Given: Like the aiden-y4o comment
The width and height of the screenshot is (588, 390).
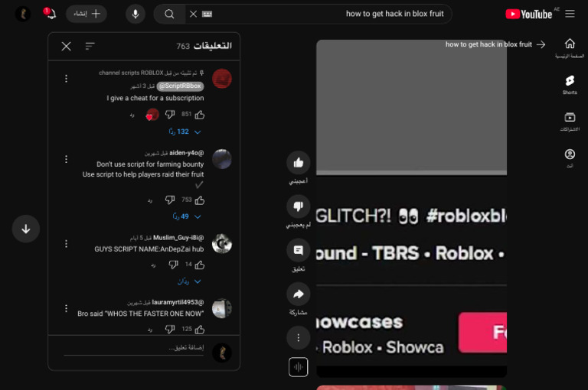Looking at the screenshot, I should coord(200,200).
